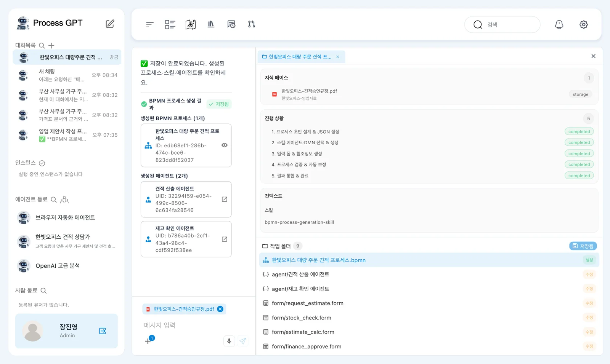Start a new chat with the compose icon
Image resolution: width=610 pixels, height=364 pixels.
(x=110, y=24)
